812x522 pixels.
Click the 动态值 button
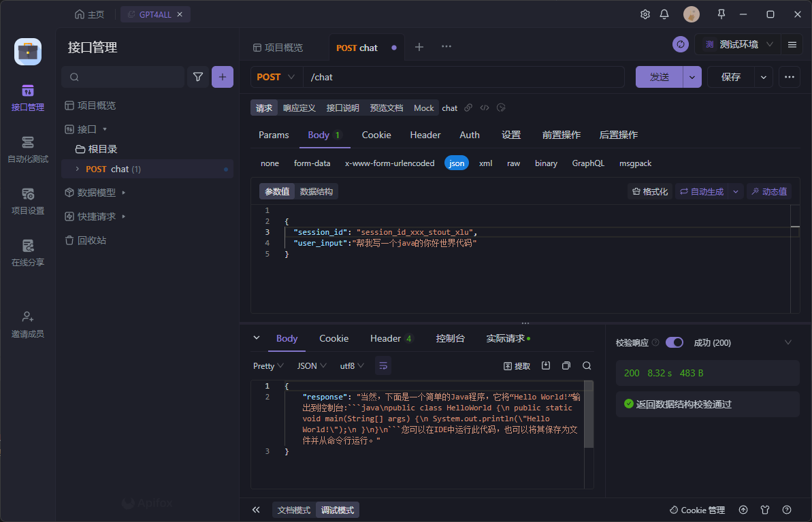click(x=769, y=192)
